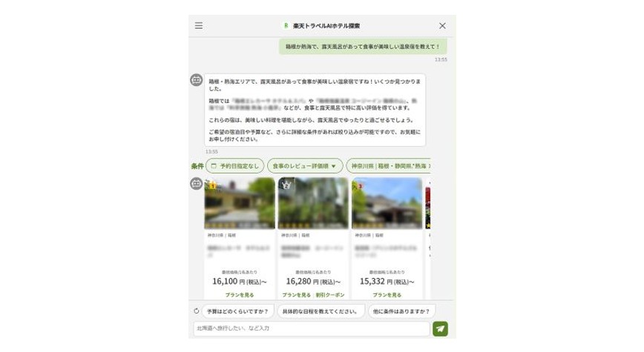Click the rank 1 crown badge

[x=212, y=185]
